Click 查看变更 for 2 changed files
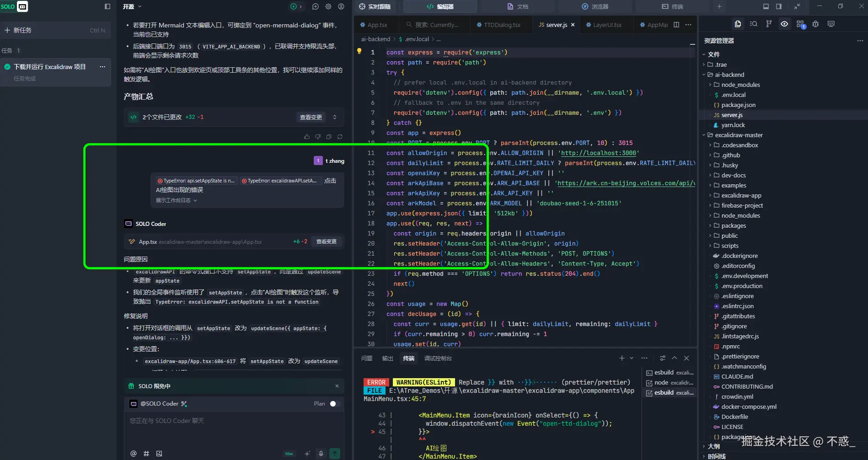This screenshot has height=460, width=868. 311,118
